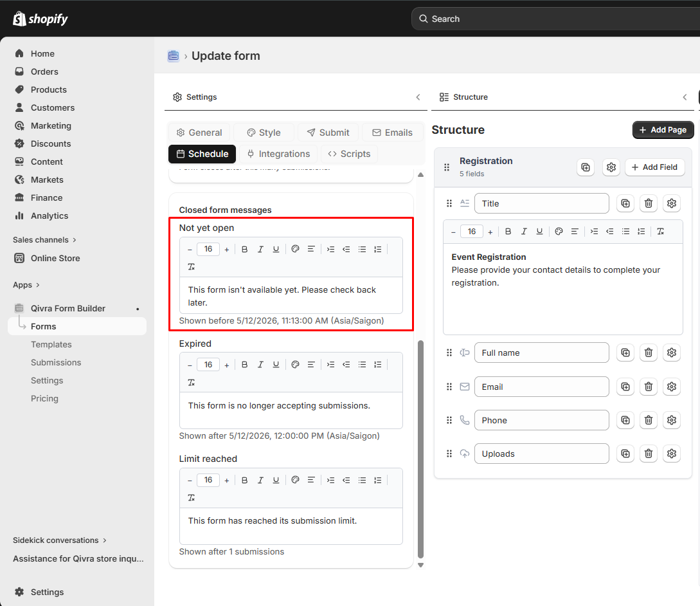Open settings for the Email field
700x606 pixels.
point(672,387)
